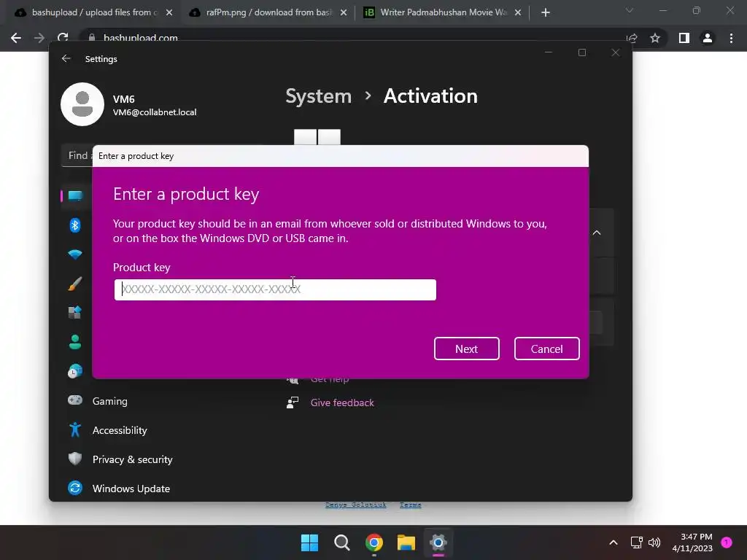Open Bluetooth & devices sidebar icon

point(75,225)
